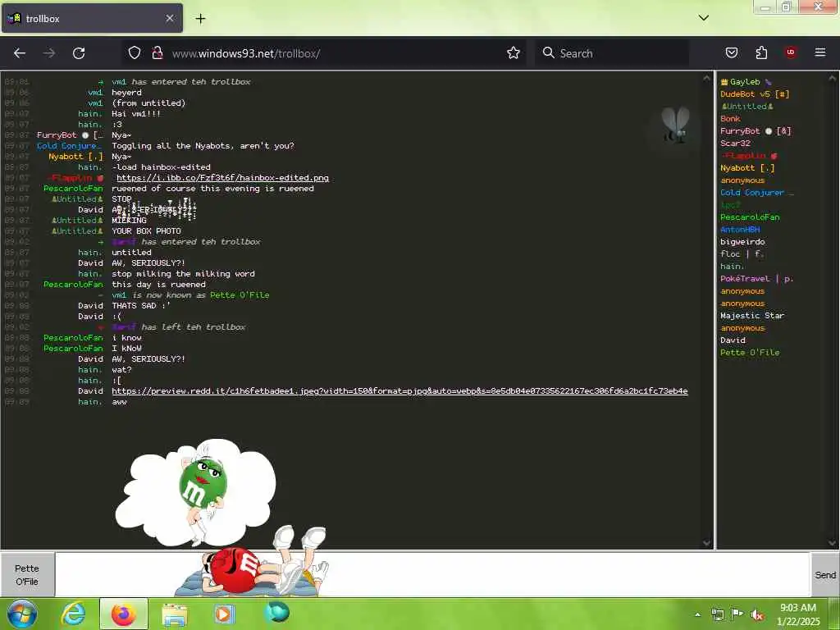Open the Pocket save icon
The height and width of the screenshot is (630, 840).
coord(732,52)
